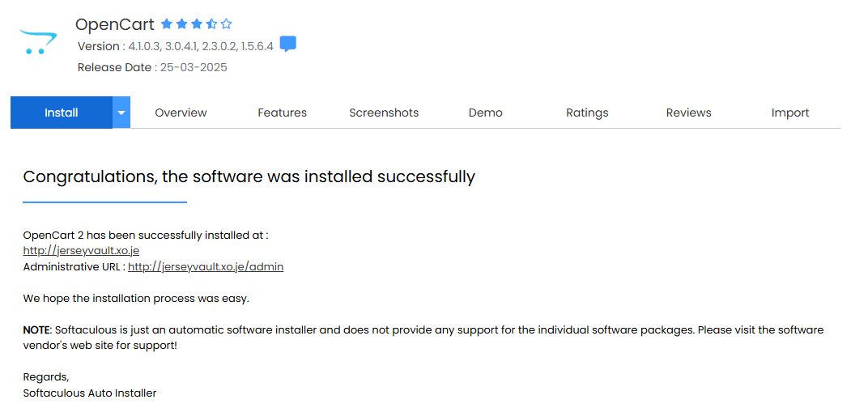This screenshot has width=868, height=408.
Task: Select the empty fifth rating star
Action: pyautogui.click(x=226, y=23)
